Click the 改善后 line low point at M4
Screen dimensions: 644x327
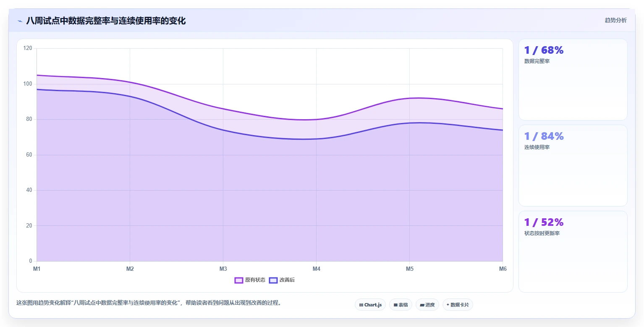click(x=316, y=139)
